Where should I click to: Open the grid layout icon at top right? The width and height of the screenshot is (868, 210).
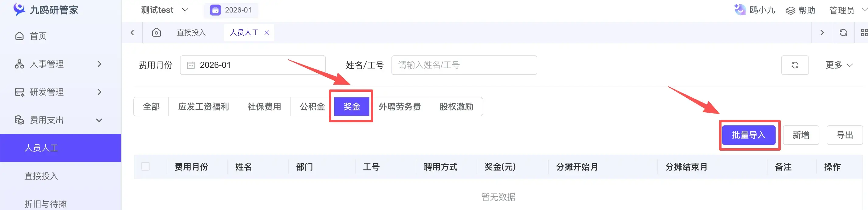[864, 32]
